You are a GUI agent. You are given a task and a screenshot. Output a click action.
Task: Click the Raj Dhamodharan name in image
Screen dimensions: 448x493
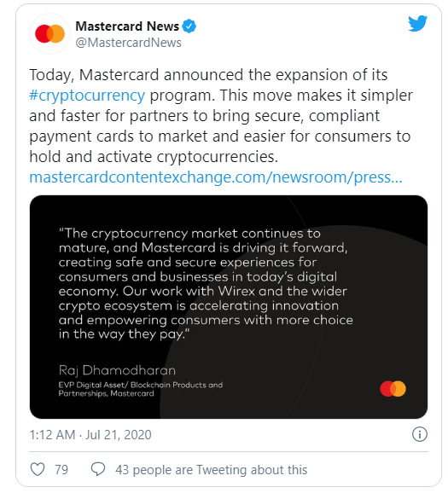click(x=117, y=370)
